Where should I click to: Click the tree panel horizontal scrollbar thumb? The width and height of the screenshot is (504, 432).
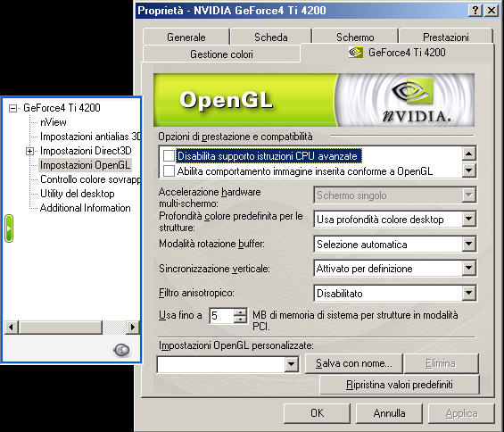[x=61, y=328]
